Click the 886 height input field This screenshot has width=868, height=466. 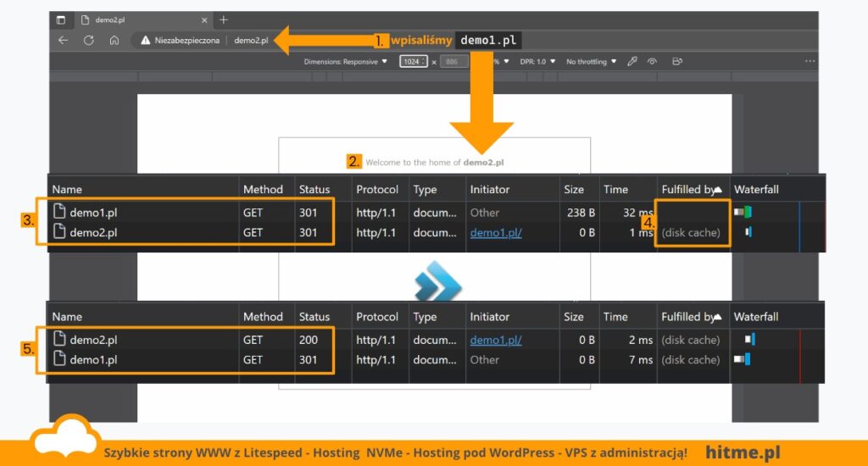pos(453,62)
